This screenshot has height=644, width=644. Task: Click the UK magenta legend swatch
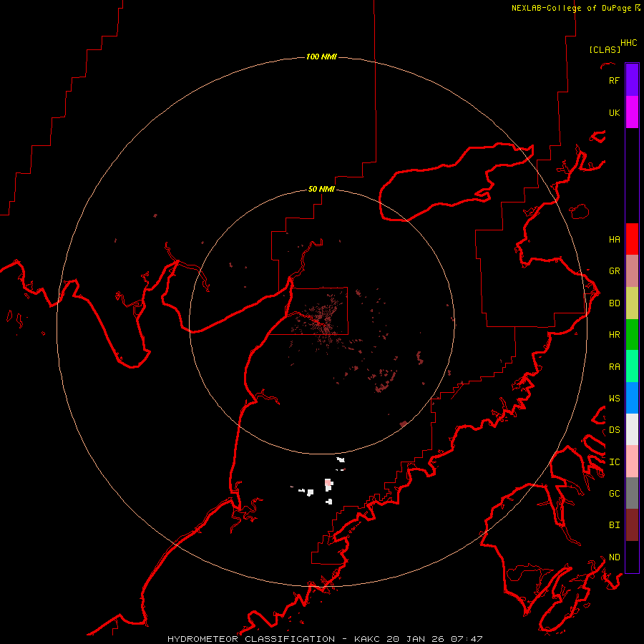click(632, 112)
